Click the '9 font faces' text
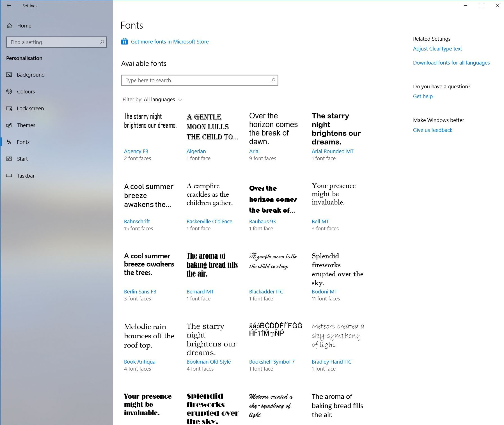 263,158
